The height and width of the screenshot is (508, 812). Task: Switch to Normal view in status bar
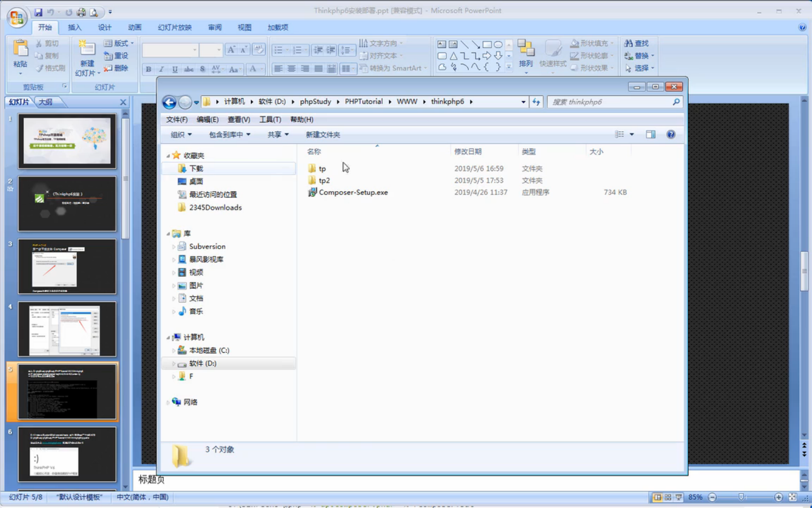coord(657,497)
